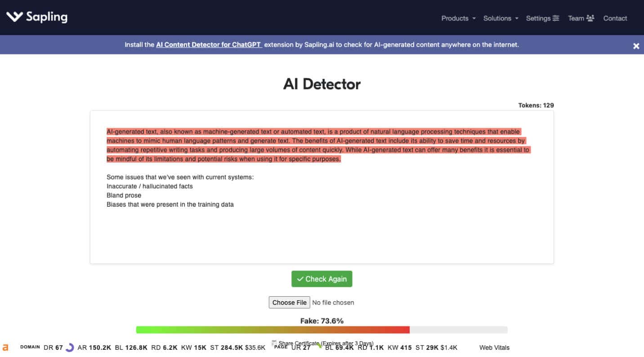Image resolution: width=644 pixels, height=357 pixels.
Task: Click the AI Detector heading
Action: [322, 84]
